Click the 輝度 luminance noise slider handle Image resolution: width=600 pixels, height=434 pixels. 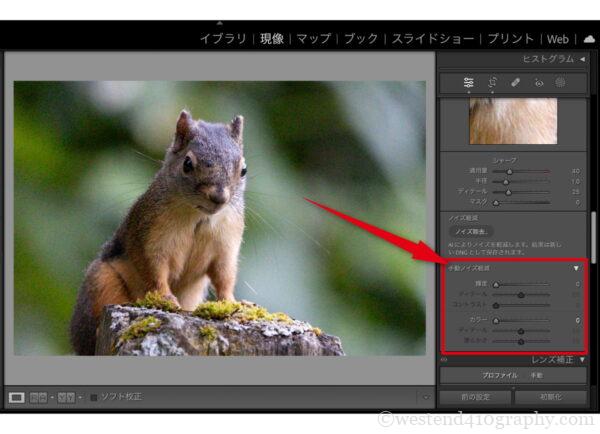[x=497, y=285]
